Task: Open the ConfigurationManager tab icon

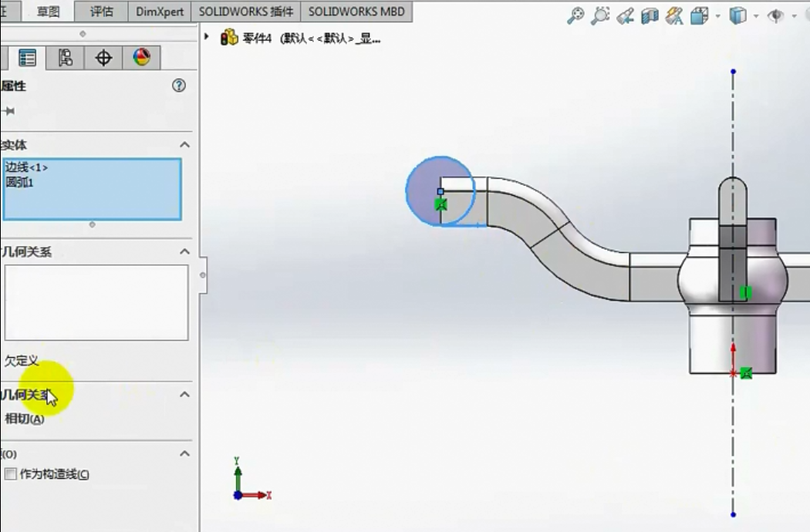Action: pyautogui.click(x=66, y=58)
